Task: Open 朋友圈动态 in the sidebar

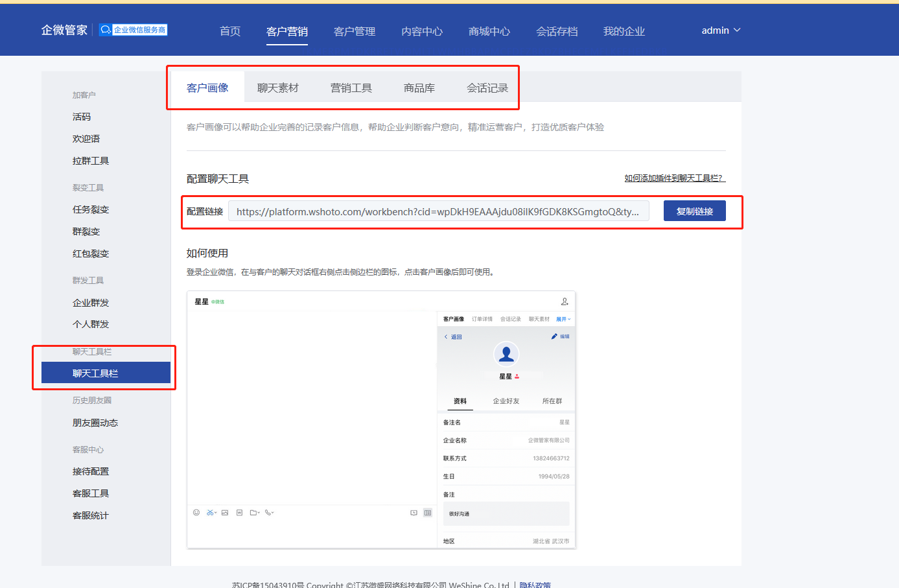Action: click(95, 423)
